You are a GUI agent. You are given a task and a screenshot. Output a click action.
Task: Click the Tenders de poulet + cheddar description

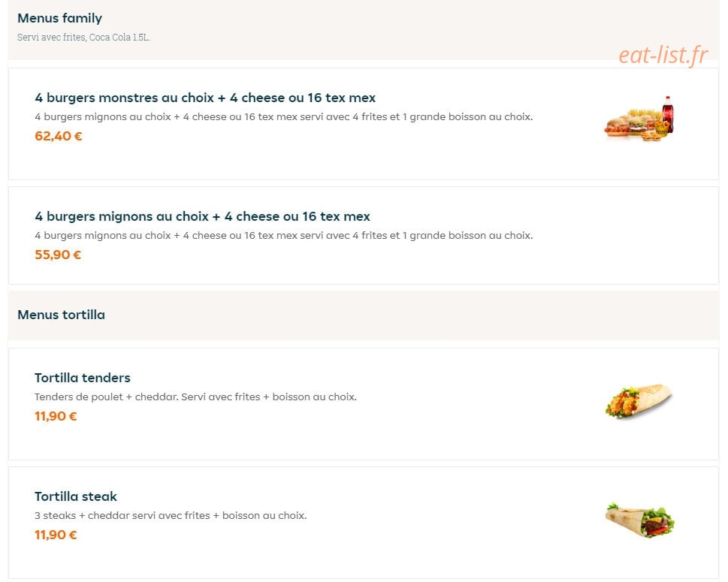195,397
